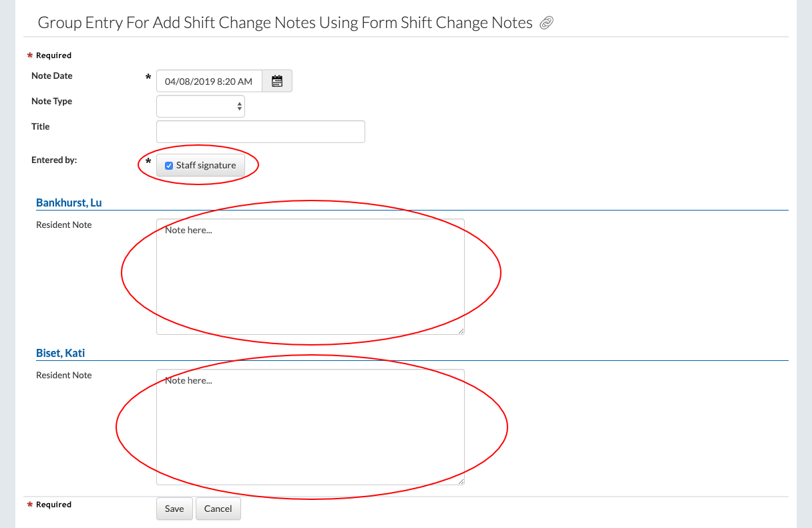The image size is (812, 528).
Task: Click the Resident Note label under Bankhurst, Lu
Action: tap(64, 225)
